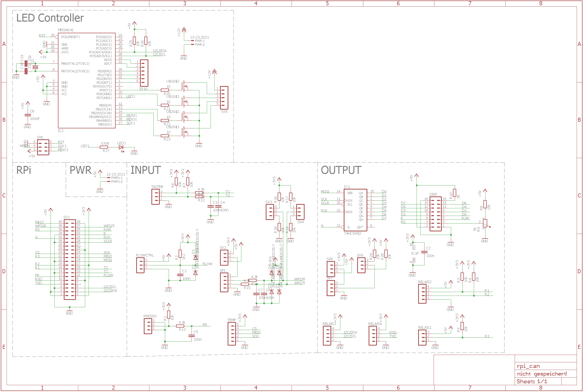Click the FLOWCTRL connector symbol
The height and width of the screenshot is (392, 583).
(140, 265)
